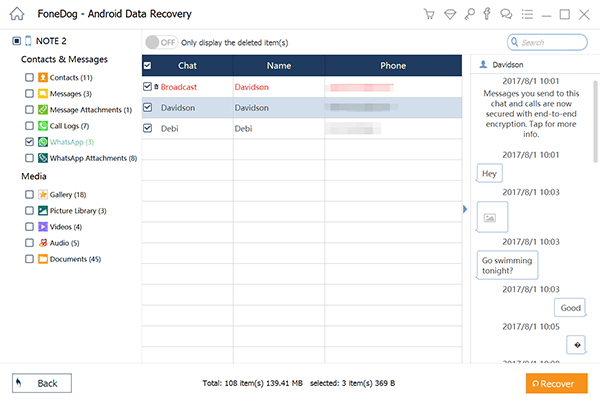This screenshot has width=600, height=402.
Task: Select the Debi name cell
Action: (x=243, y=129)
